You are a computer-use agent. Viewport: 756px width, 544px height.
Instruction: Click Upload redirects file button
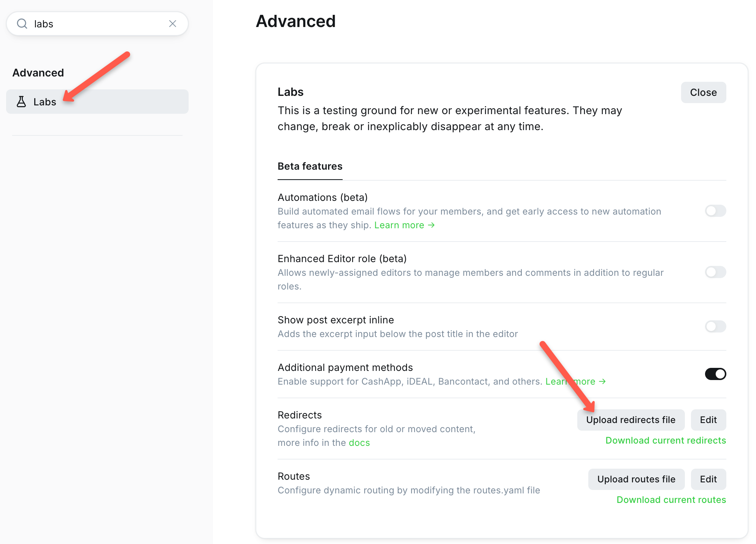(631, 420)
